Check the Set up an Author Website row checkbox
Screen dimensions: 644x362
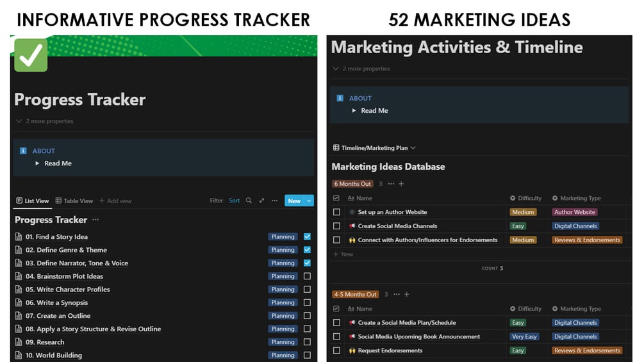tap(336, 212)
